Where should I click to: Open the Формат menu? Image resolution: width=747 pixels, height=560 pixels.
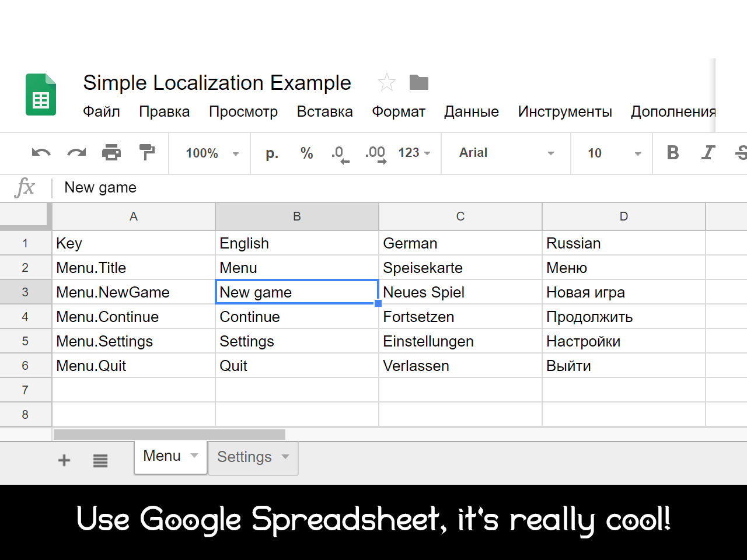pyautogui.click(x=399, y=111)
